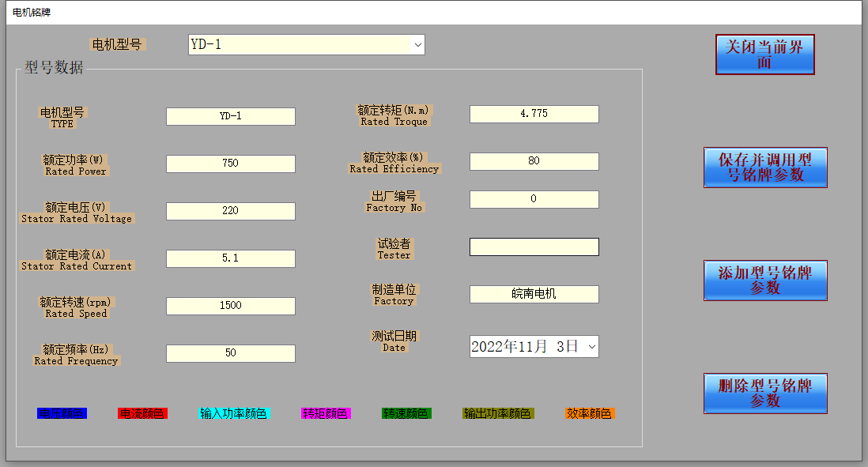The width and height of the screenshot is (868, 467).
Task: Expand the 测试日期 date picker
Action: 590,345
